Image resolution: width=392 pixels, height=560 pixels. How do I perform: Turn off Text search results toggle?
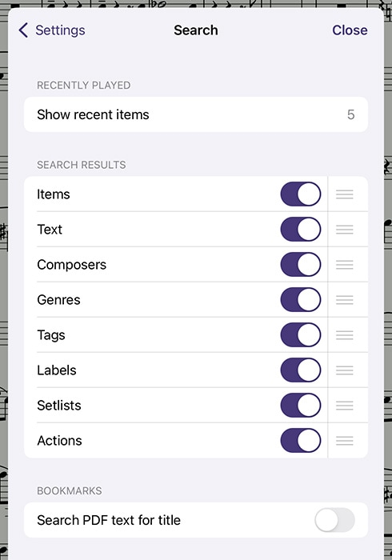click(x=301, y=230)
